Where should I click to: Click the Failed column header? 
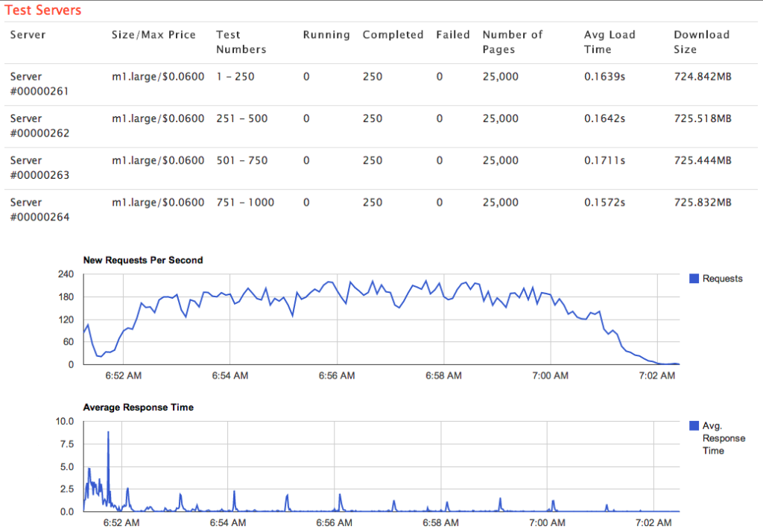click(x=453, y=34)
